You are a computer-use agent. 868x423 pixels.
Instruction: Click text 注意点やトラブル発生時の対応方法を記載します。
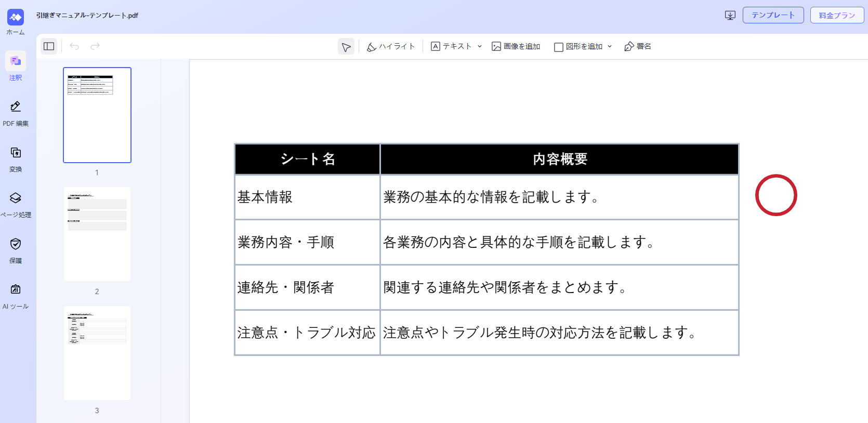tap(540, 333)
